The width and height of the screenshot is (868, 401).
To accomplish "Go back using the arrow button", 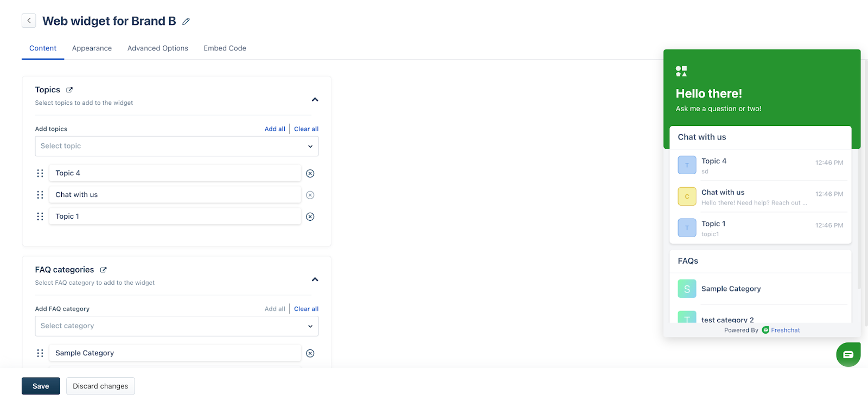I will pos(29,21).
